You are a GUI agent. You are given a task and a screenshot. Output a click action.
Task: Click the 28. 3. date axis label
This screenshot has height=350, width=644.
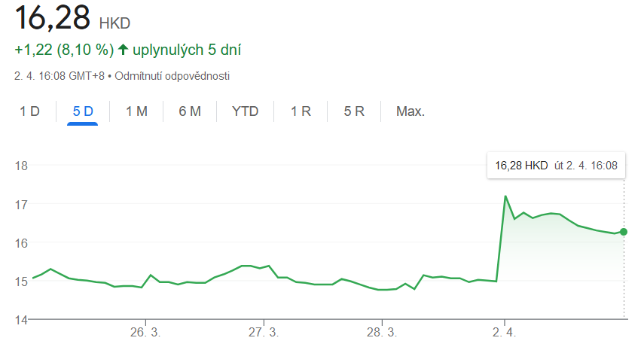coord(383,332)
